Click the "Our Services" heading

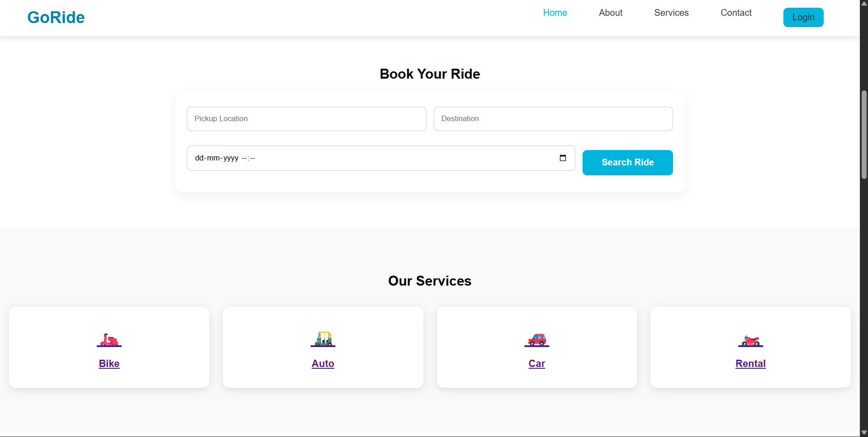pyautogui.click(x=430, y=281)
